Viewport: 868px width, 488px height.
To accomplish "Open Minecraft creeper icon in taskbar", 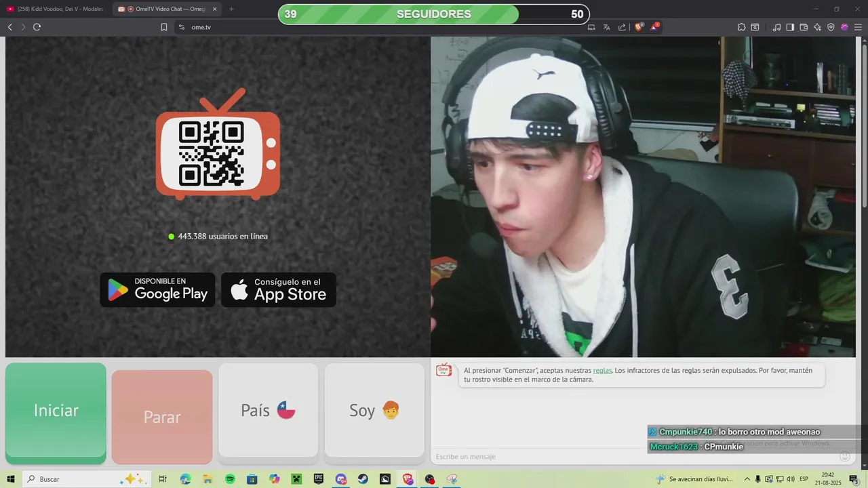I will coord(296,479).
